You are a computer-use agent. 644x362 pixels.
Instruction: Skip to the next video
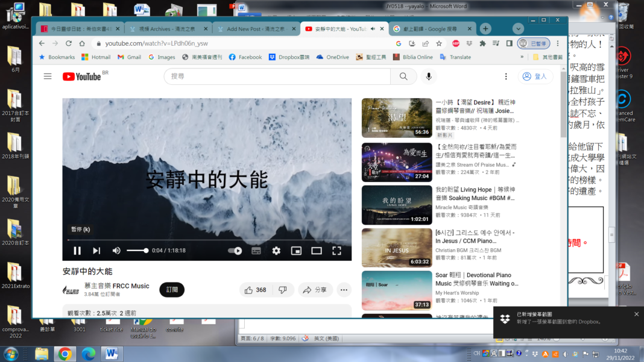(96, 251)
